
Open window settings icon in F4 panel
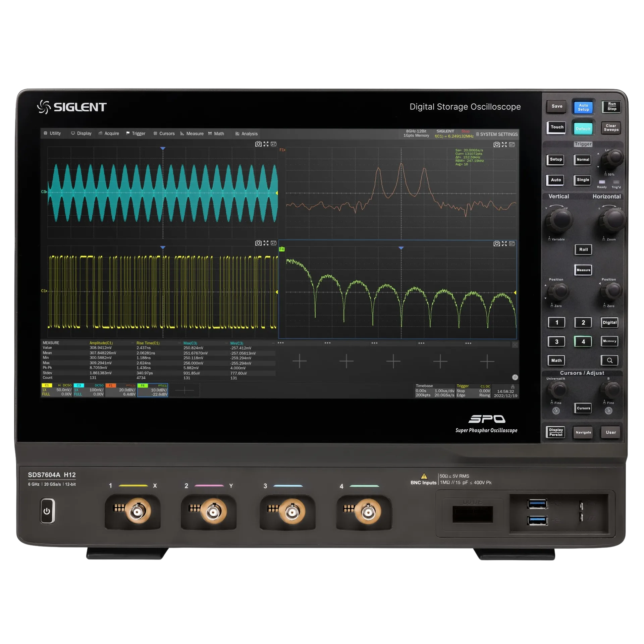click(512, 244)
